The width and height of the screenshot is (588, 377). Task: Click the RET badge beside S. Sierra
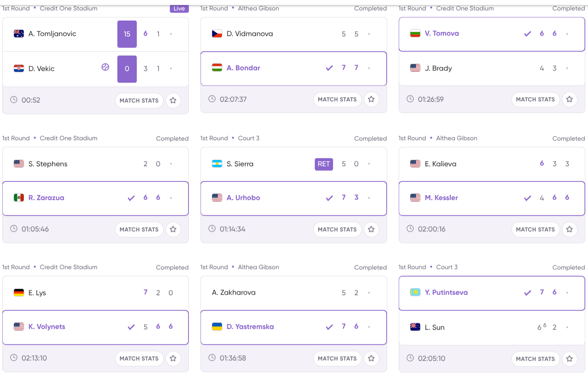pos(324,164)
